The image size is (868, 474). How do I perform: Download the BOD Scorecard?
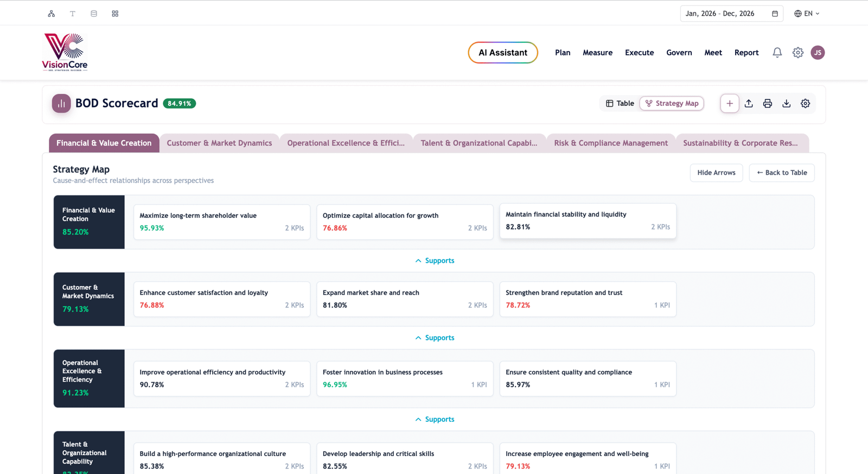pyautogui.click(x=787, y=103)
